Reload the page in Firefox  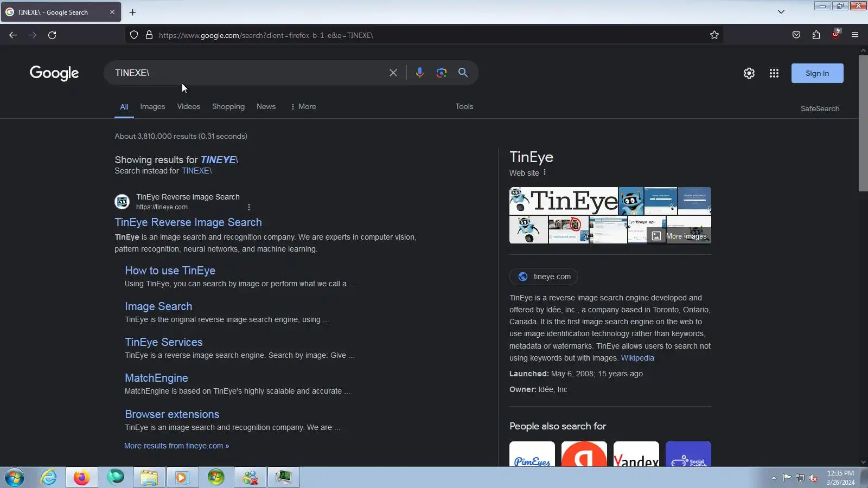pos(52,35)
